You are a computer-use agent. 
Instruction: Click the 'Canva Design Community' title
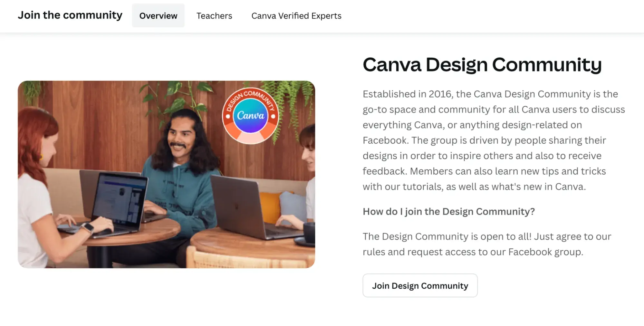pos(482,64)
